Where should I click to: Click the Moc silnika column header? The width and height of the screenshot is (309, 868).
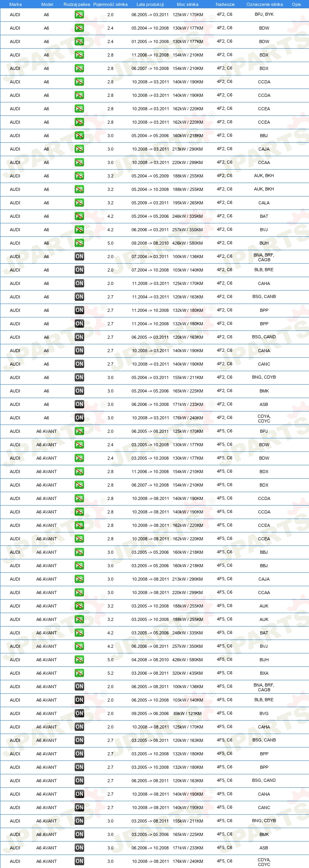188,4
